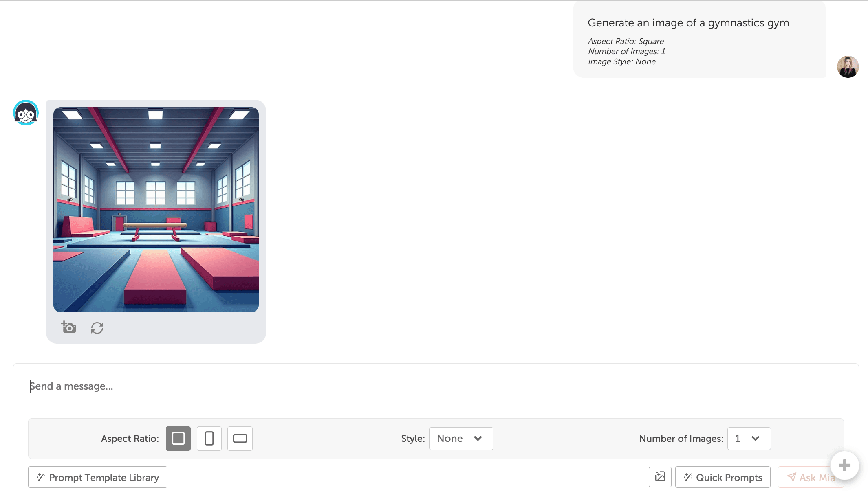The width and height of the screenshot is (868, 496).
Task: Click the paper plane icon on Ask Mia
Action: (791, 477)
